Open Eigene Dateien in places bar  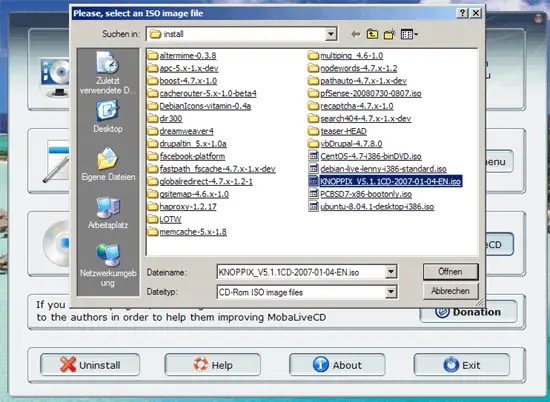tap(108, 164)
